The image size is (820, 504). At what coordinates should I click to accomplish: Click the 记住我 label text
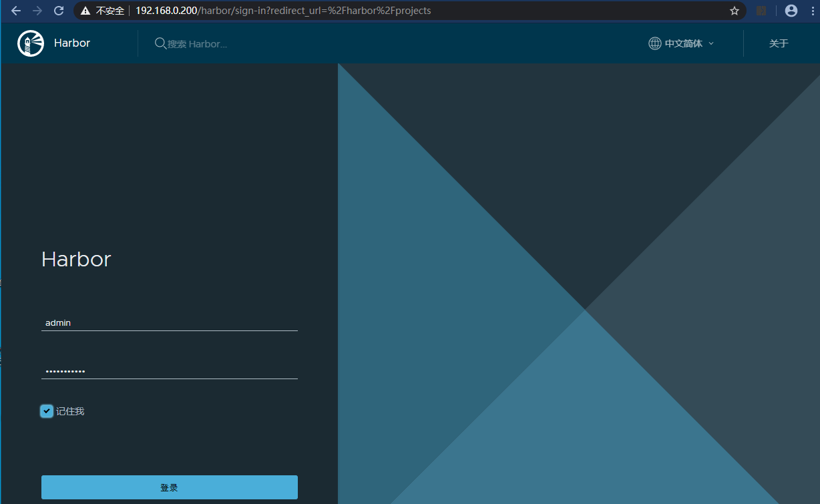coord(70,411)
